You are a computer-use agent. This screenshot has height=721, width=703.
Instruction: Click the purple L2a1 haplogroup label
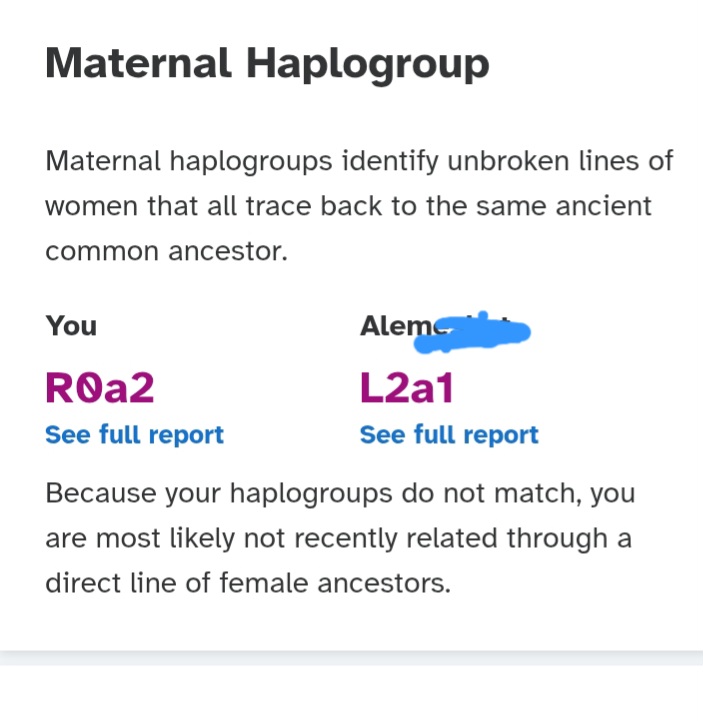[x=407, y=388]
